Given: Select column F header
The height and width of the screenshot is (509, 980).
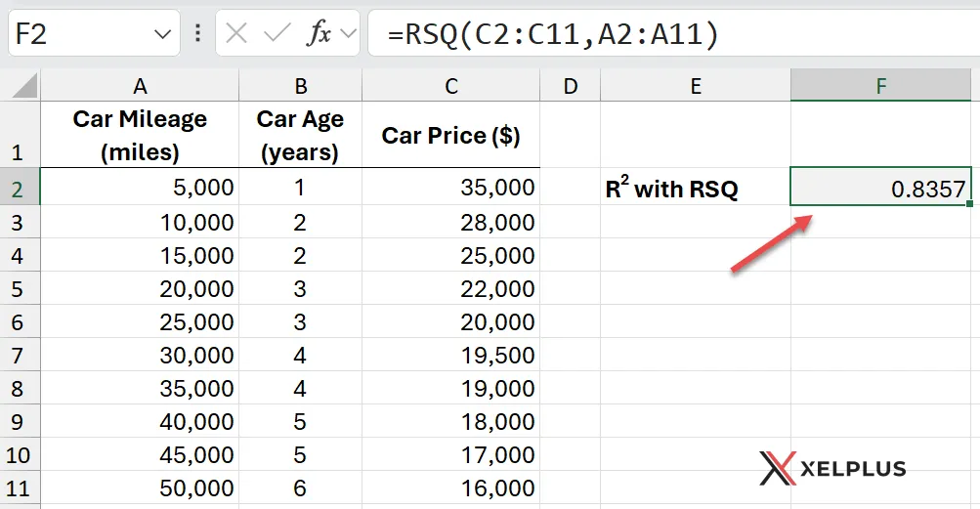Looking at the screenshot, I should (x=880, y=86).
